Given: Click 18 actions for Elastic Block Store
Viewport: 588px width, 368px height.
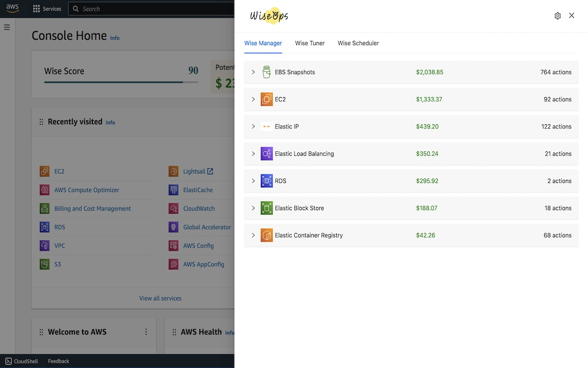Looking at the screenshot, I should point(558,208).
